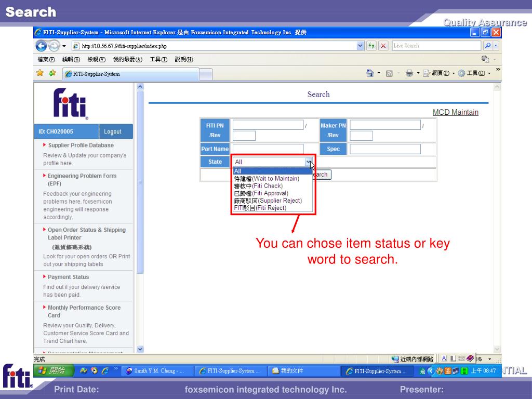Click sidebar scrollbar down arrow
Screen dimensions: 532x399
click(x=140, y=349)
